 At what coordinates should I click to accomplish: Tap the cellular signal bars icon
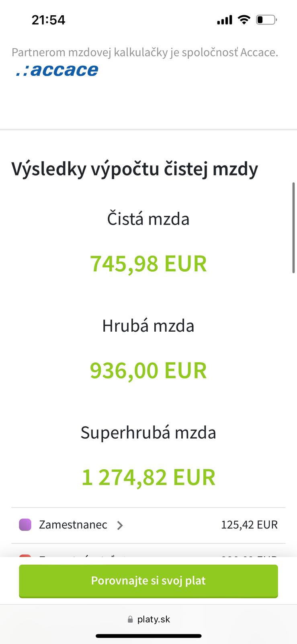[x=225, y=20]
